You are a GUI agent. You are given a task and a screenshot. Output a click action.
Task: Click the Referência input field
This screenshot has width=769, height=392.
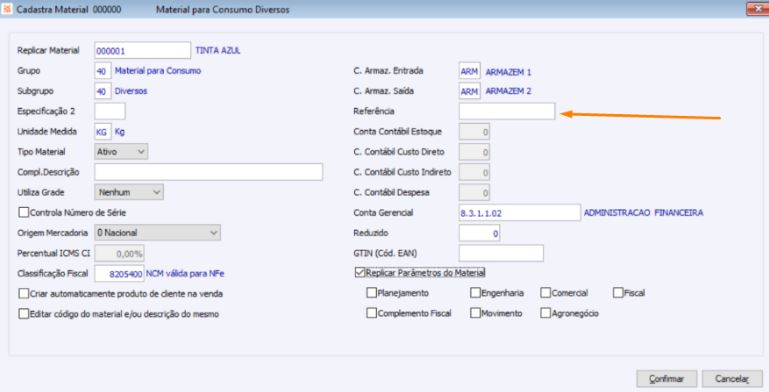pyautogui.click(x=507, y=111)
